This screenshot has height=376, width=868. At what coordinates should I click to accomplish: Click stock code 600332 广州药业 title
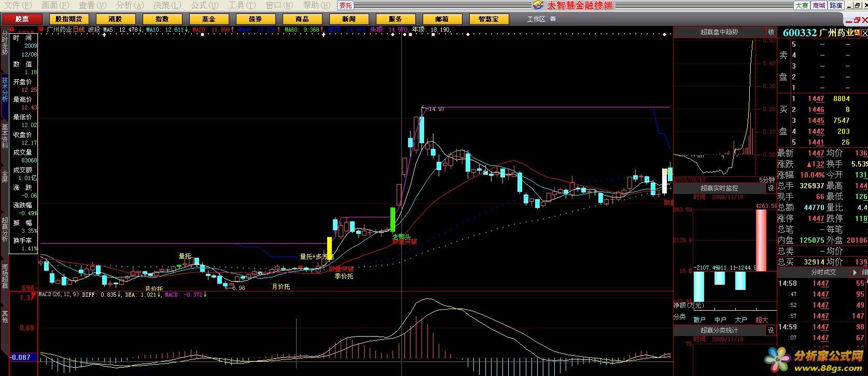click(x=818, y=33)
